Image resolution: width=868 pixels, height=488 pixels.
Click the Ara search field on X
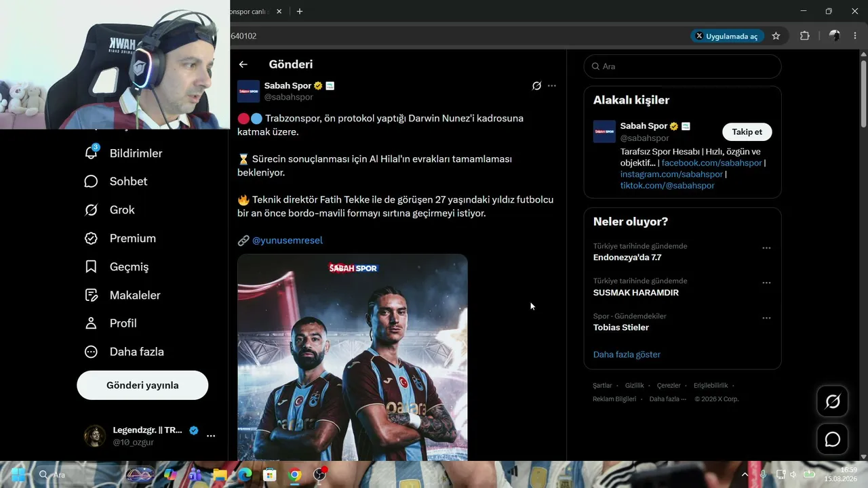coord(682,66)
